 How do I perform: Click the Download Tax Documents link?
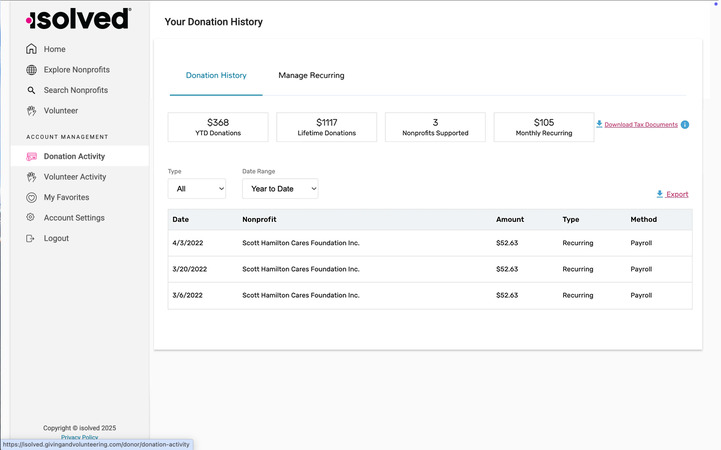[x=641, y=125]
